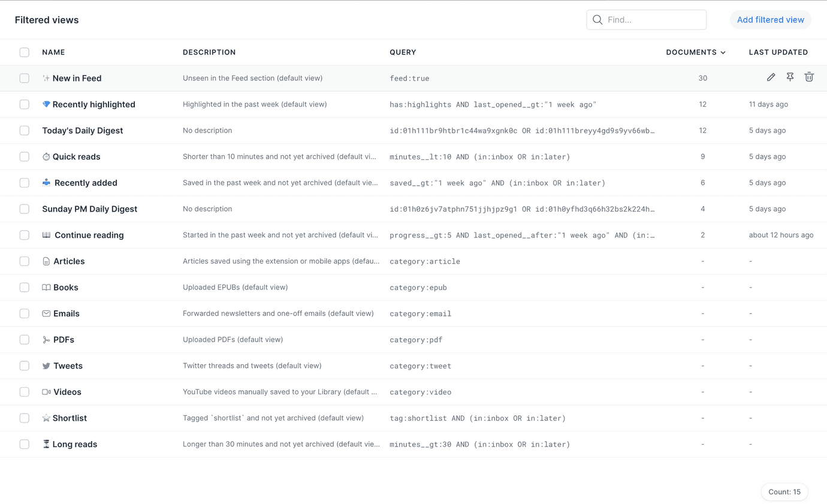Click the open book icon beside Books
Screen dimensions: 827x504
coord(46,288)
